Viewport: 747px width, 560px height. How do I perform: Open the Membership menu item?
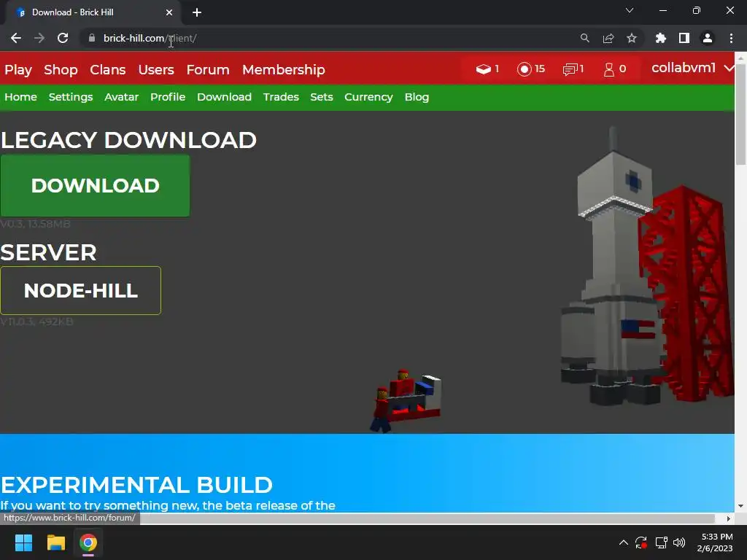click(284, 69)
